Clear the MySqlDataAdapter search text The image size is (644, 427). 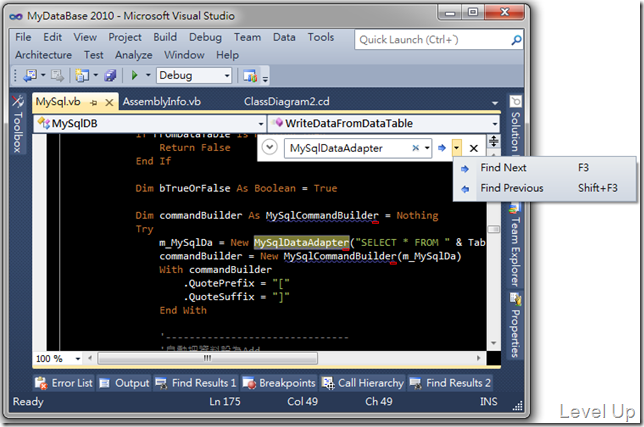tap(416, 148)
